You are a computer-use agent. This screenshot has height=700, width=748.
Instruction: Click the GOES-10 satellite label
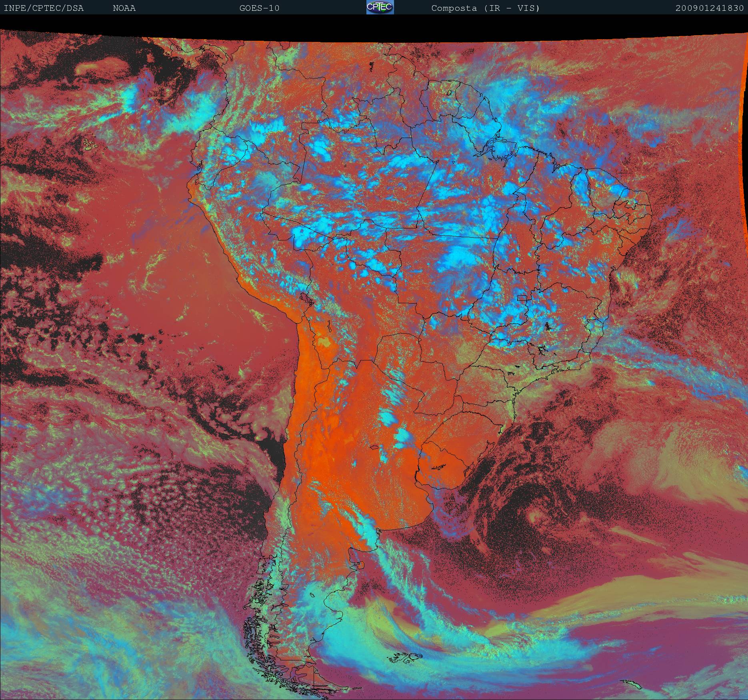[x=259, y=8]
